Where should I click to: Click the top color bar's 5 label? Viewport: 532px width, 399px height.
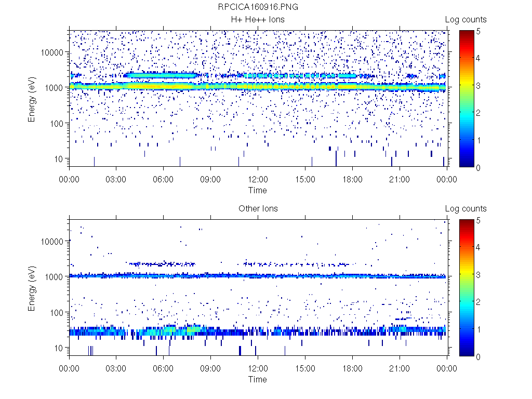pos(478,31)
